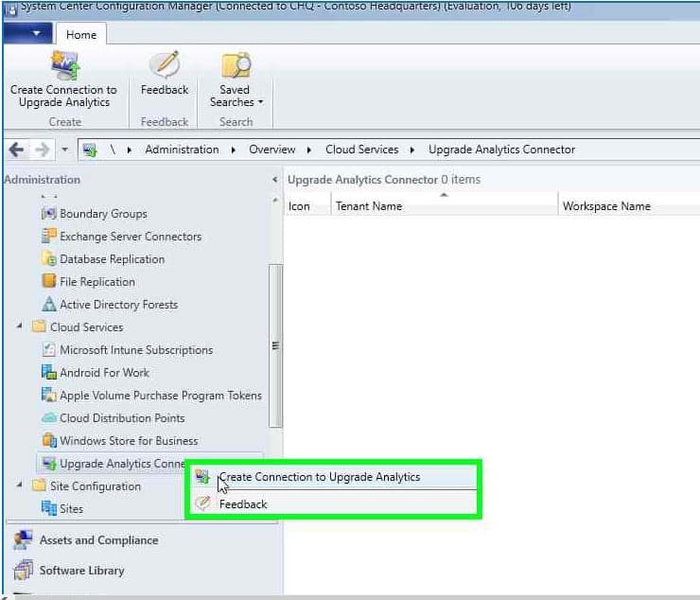Click the Boundary Groups icon
This screenshot has height=600, width=700.
pos(48,214)
